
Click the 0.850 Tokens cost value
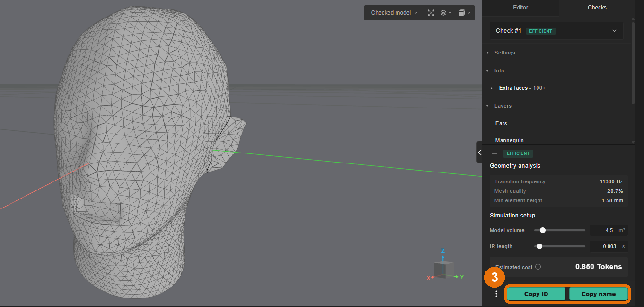coord(599,267)
